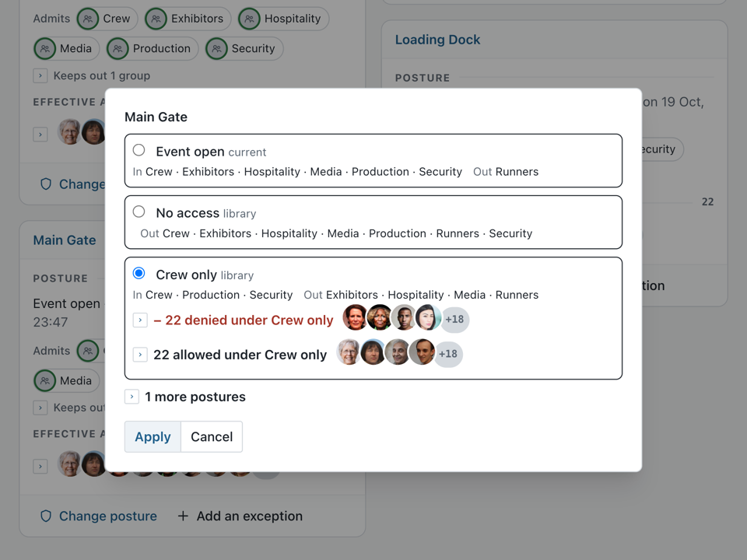Expand the Keeps out 1 group row

point(40,75)
